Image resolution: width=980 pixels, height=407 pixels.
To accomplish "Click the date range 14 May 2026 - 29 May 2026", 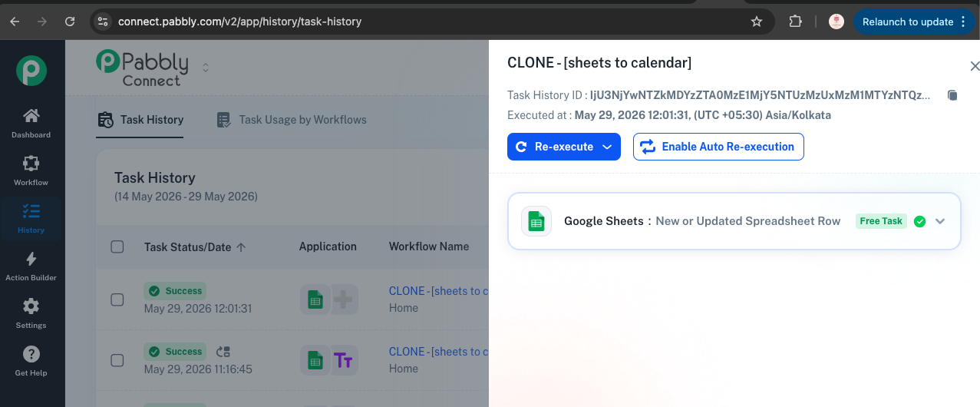I will [186, 197].
